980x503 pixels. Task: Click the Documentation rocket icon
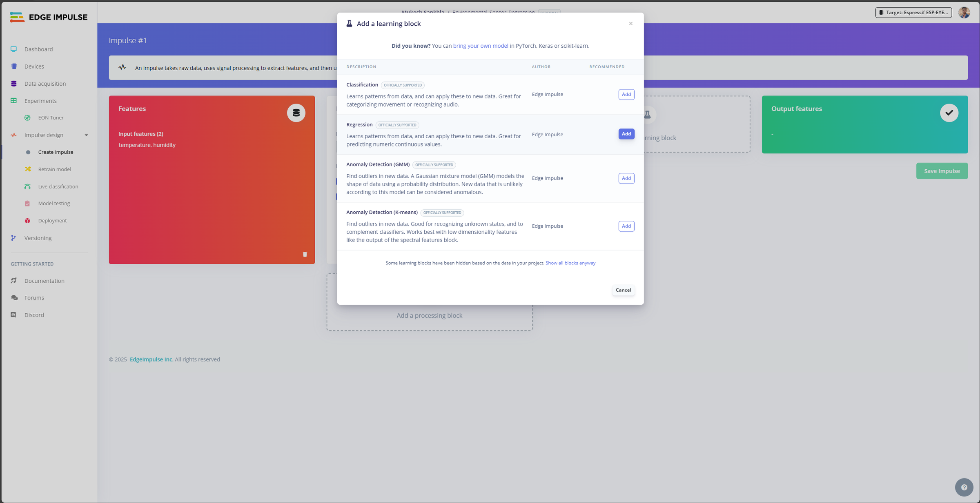(x=14, y=281)
